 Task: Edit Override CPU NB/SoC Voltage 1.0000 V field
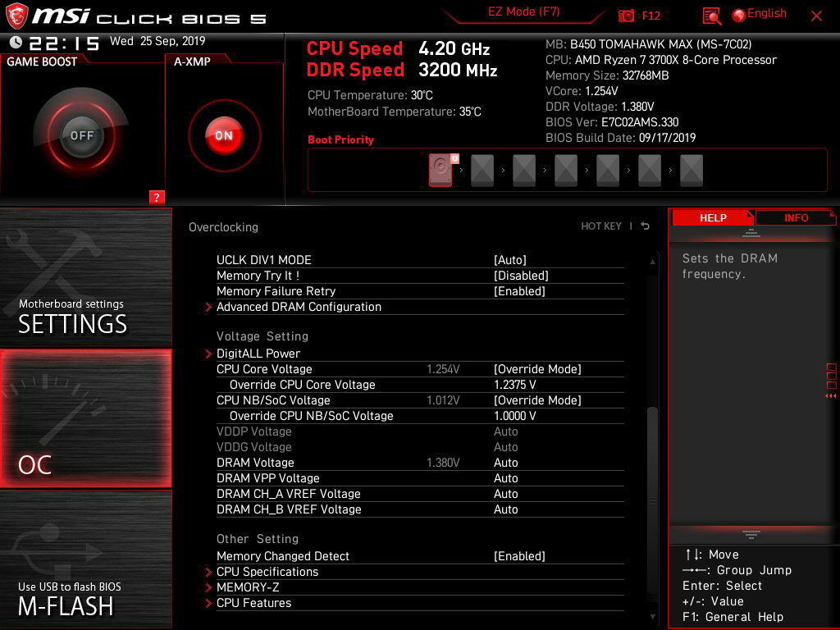point(515,416)
